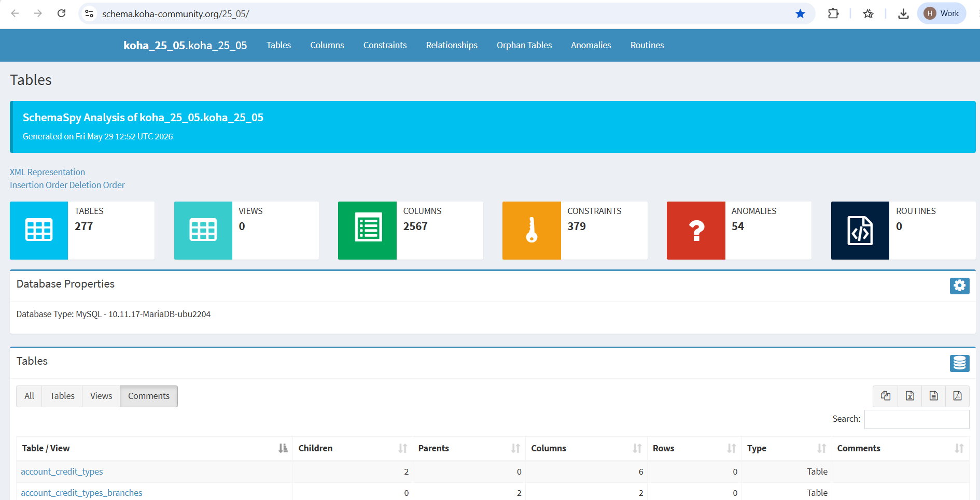View the Anomalies page

pos(591,46)
